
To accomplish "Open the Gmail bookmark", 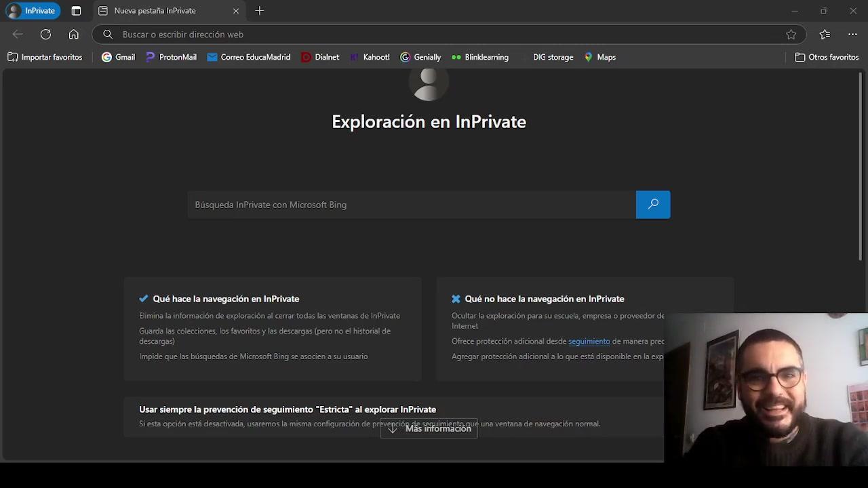I will [x=118, y=57].
